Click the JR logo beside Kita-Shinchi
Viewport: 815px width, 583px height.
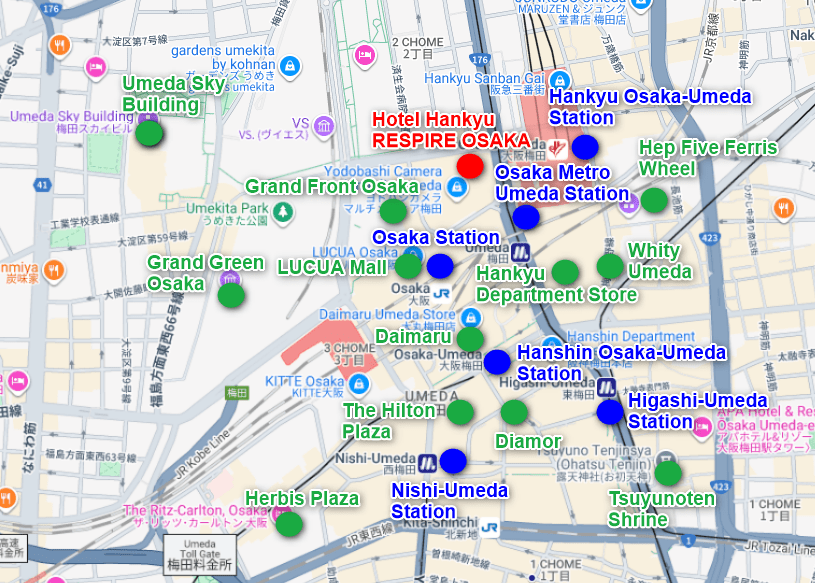pyautogui.click(x=489, y=528)
